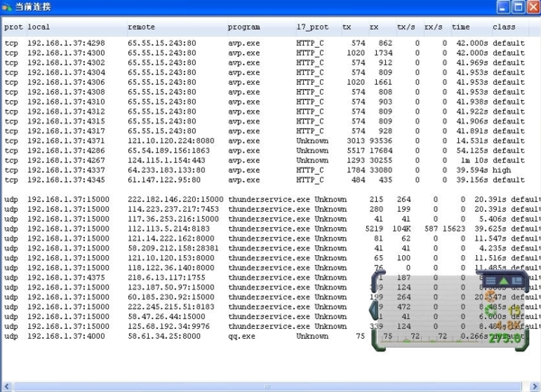The width and height of the screenshot is (541, 392).
Task: Click the rx/s value 15623
Action: pos(454,229)
